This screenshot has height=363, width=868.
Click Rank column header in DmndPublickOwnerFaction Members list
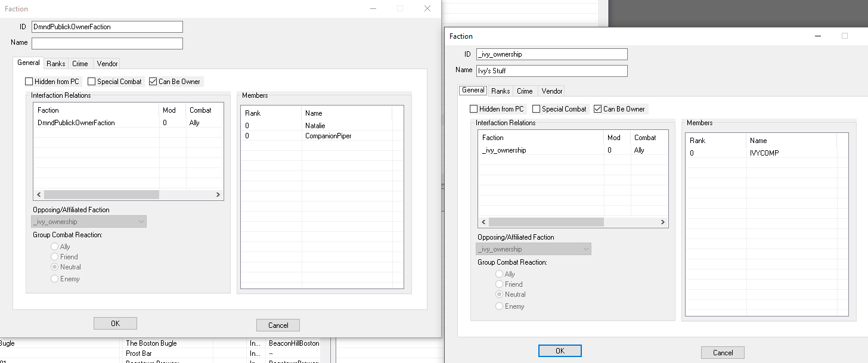tap(271, 113)
